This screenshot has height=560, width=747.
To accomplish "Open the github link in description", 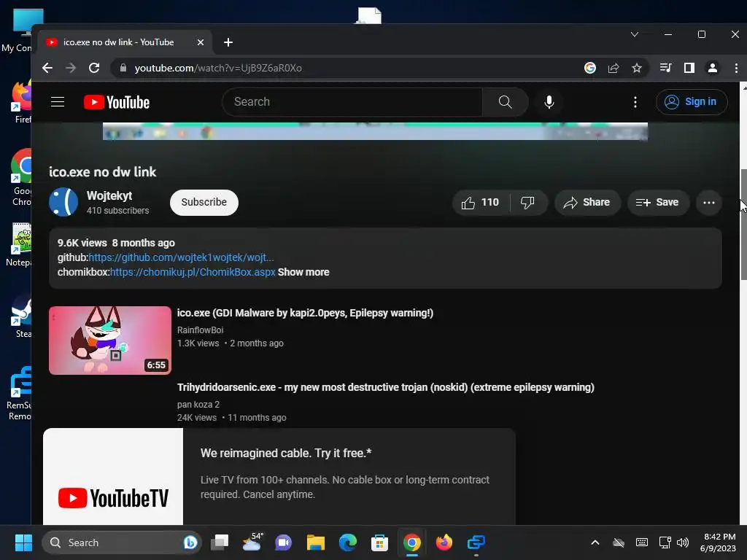I will pyautogui.click(x=181, y=257).
